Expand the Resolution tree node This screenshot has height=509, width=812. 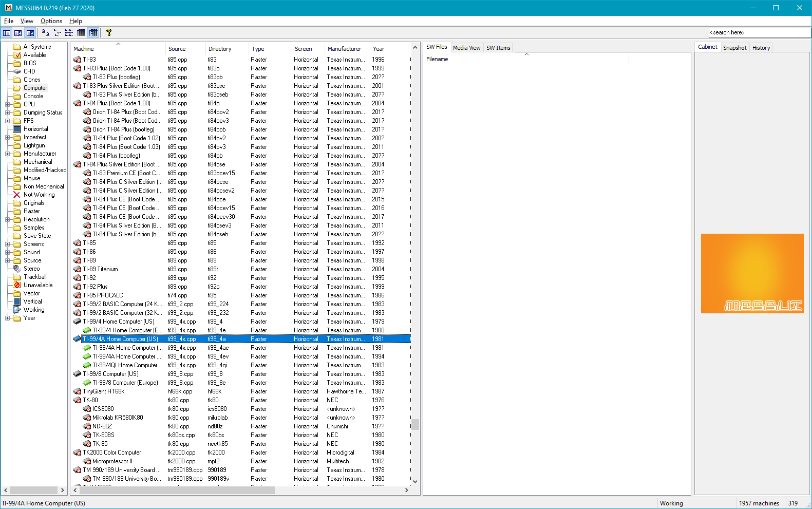8,219
